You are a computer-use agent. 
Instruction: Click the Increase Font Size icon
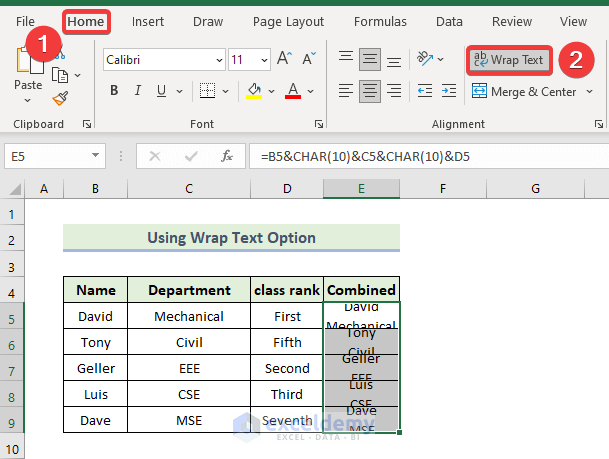point(283,60)
